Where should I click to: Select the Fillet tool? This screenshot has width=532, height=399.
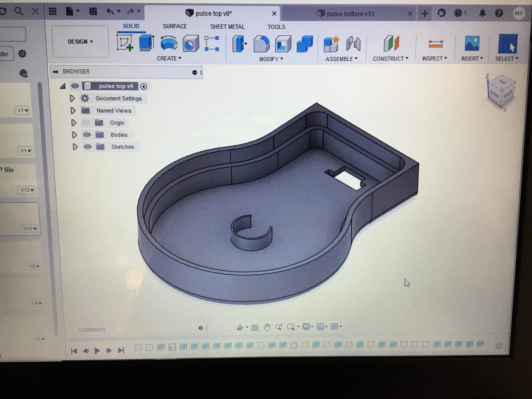pyautogui.click(x=261, y=44)
